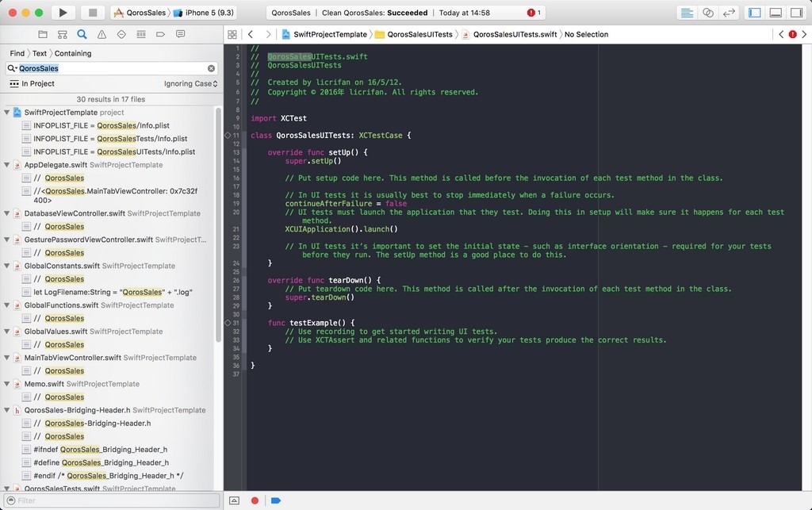Collapse DatabaseViewController.swift results
This screenshot has height=510, width=812.
6,213
